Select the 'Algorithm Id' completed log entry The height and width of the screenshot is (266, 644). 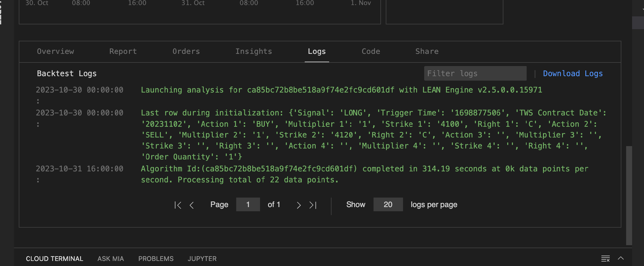point(365,174)
